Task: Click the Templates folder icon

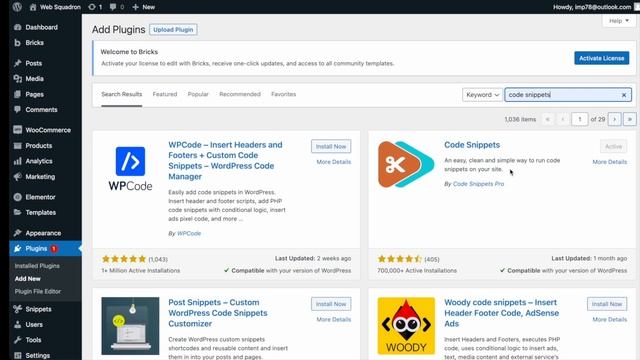Action: (17, 212)
